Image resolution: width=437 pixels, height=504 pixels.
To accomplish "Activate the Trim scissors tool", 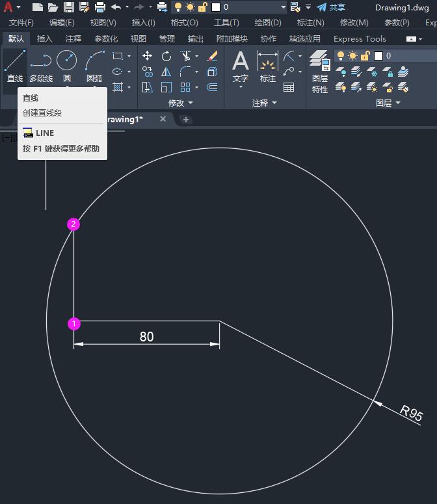I will coord(185,56).
